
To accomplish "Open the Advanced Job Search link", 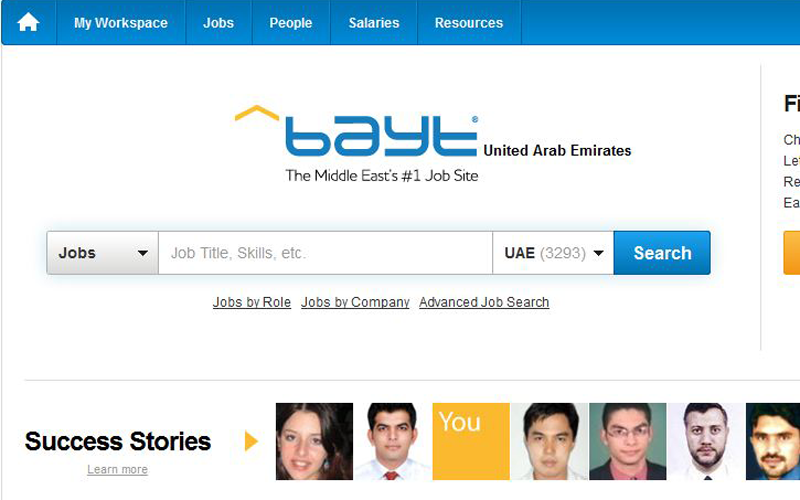I will pos(484,303).
